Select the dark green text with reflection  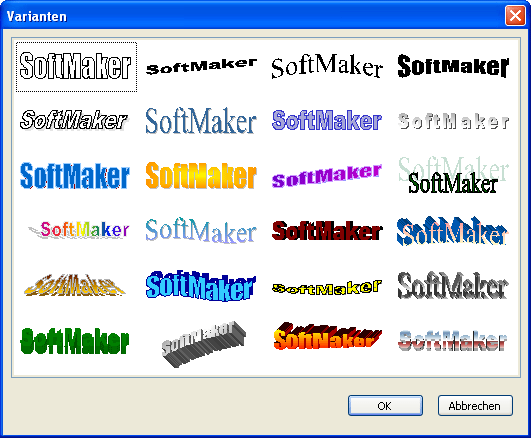tap(453, 175)
